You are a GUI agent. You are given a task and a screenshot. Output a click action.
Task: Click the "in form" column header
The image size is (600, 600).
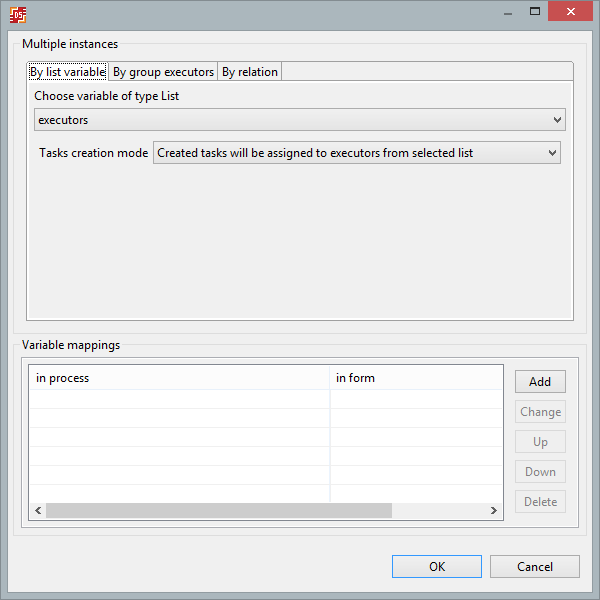pos(415,378)
